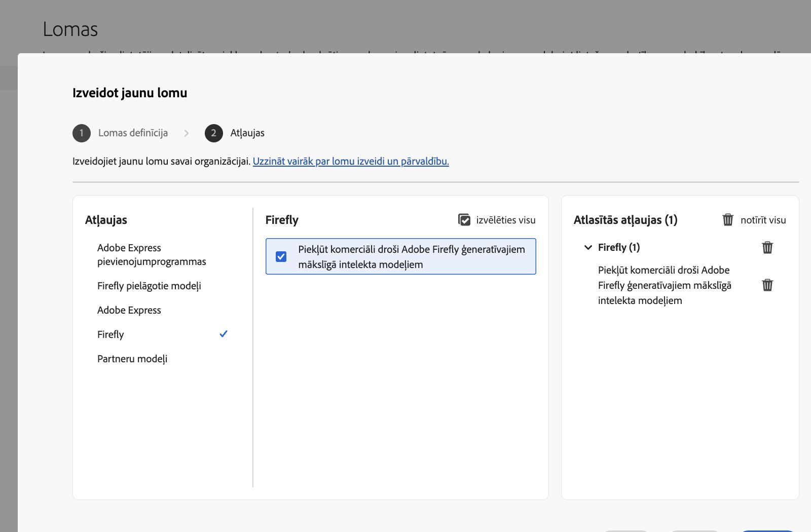
Task: Uncheck the Piekļūt komerciāli droši Adobe Firefly permission
Action: [x=281, y=257]
